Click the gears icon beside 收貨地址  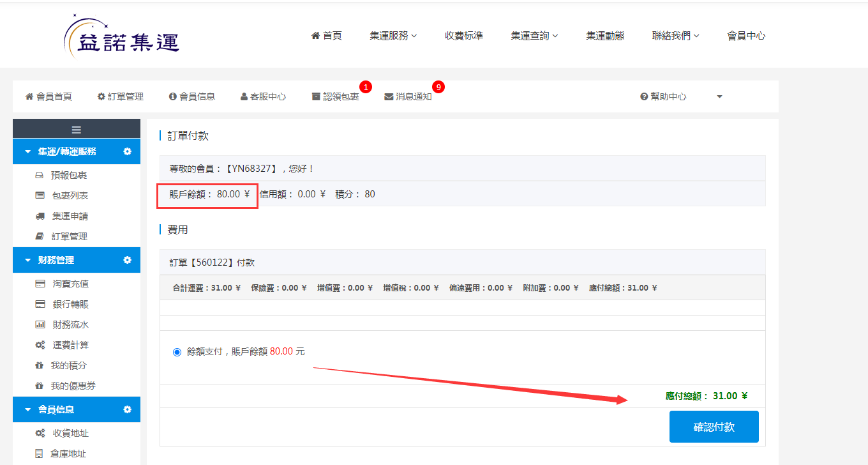40,433
